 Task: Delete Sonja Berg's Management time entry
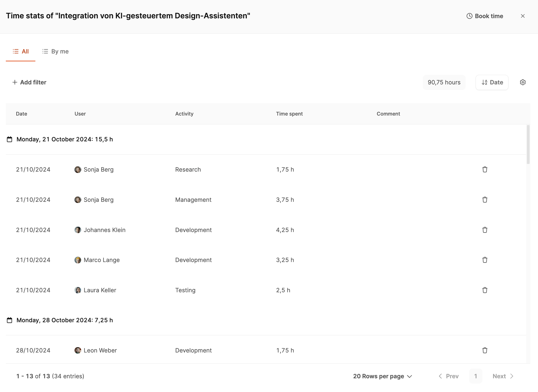[x=484, y=199]
